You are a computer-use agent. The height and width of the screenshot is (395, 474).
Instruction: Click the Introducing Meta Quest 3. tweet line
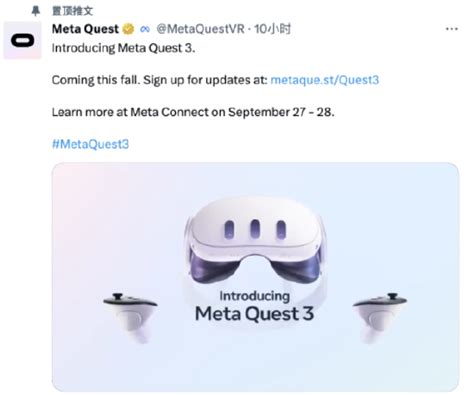pos(123,48)
